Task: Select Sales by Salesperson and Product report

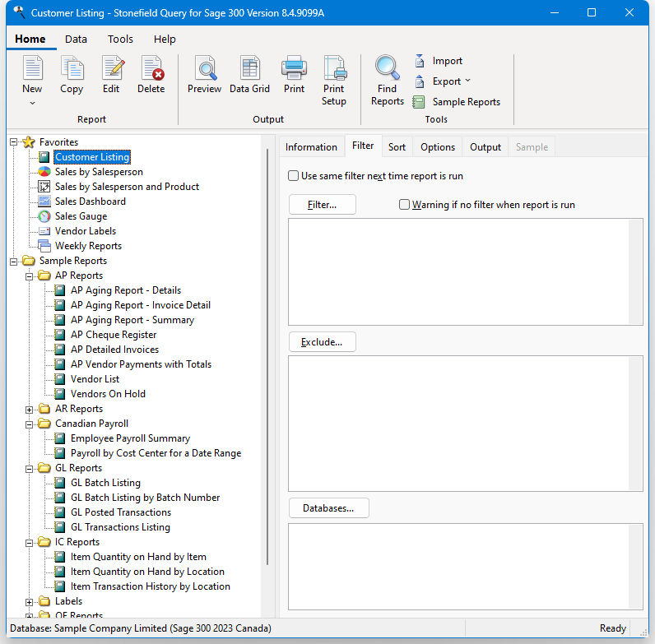Action: (127, 187)
